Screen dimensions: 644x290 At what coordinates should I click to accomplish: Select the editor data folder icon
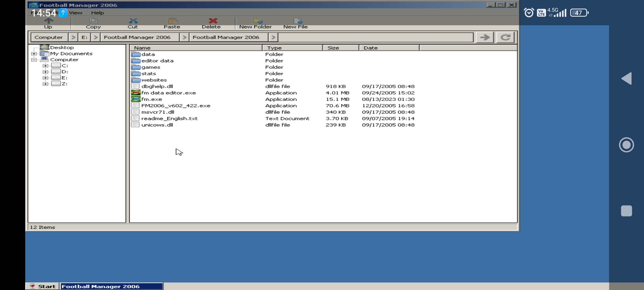coord(136,61)
